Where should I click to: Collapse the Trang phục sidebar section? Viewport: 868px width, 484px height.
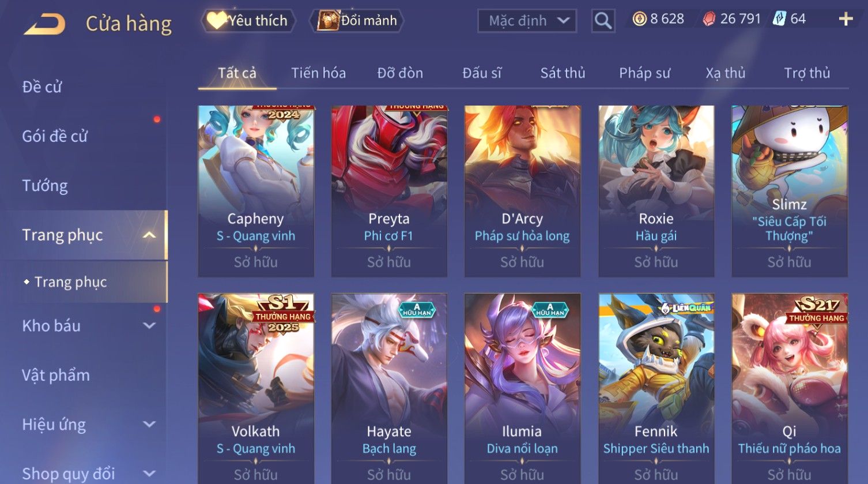(149, 235)
